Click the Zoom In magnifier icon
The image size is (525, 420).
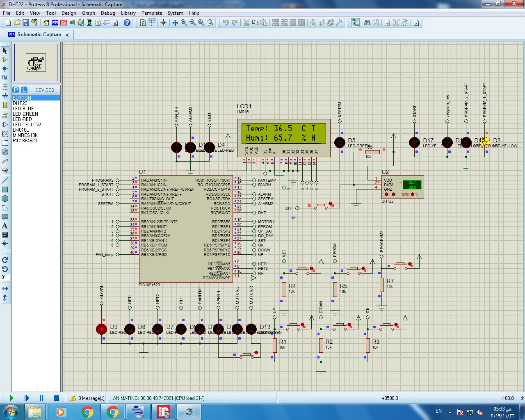click(184, 23)
